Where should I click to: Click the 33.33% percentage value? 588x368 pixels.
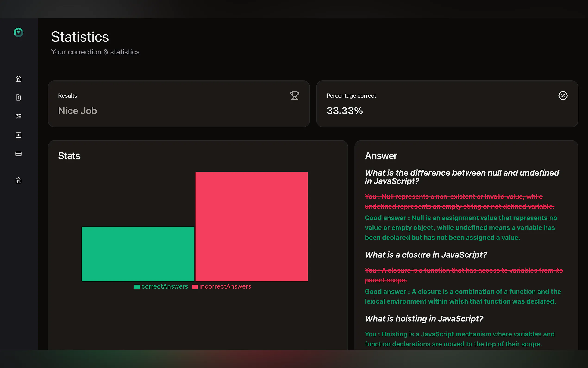344,111
